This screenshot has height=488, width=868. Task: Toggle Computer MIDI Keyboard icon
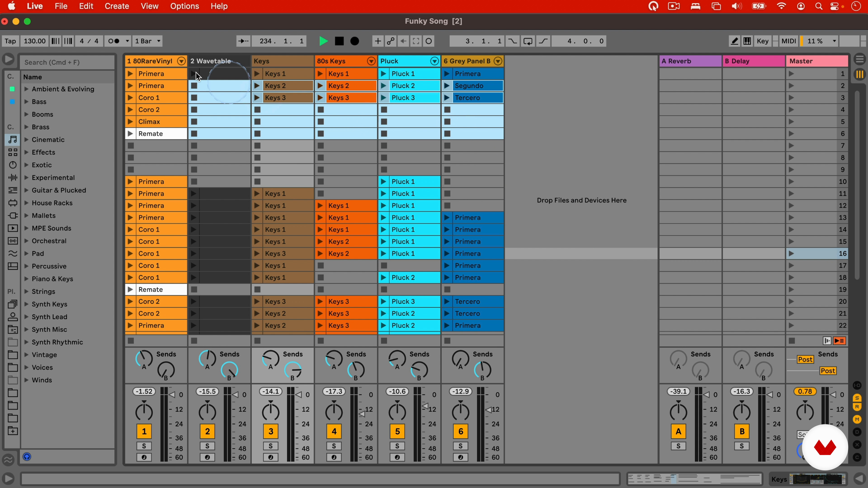coord(747,41)
